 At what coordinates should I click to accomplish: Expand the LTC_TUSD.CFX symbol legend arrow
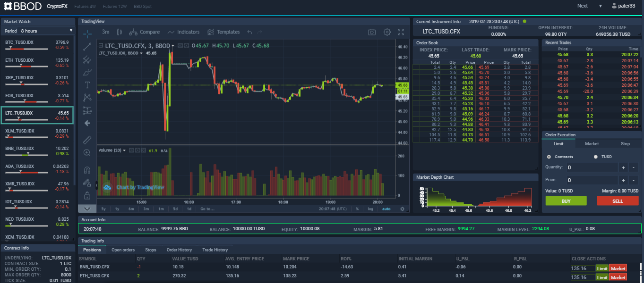point(173,46)
